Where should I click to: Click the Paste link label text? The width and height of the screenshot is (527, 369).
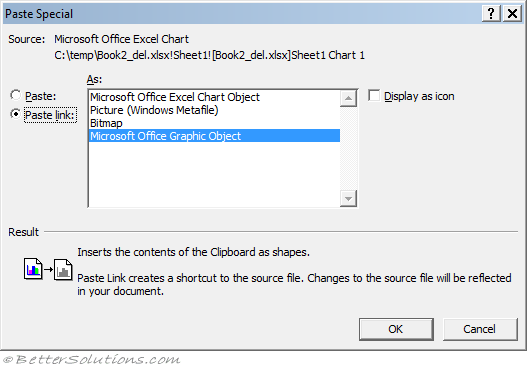click(x=50, y=115)
